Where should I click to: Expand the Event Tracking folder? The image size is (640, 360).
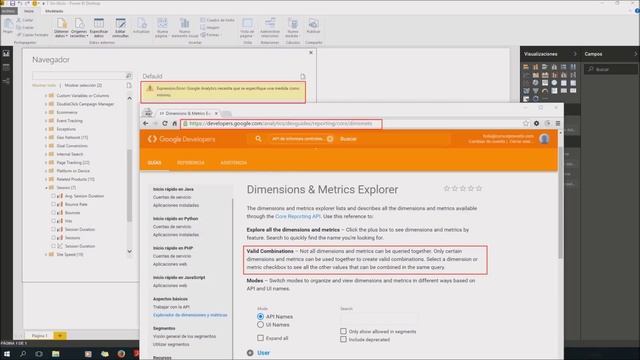46,121
